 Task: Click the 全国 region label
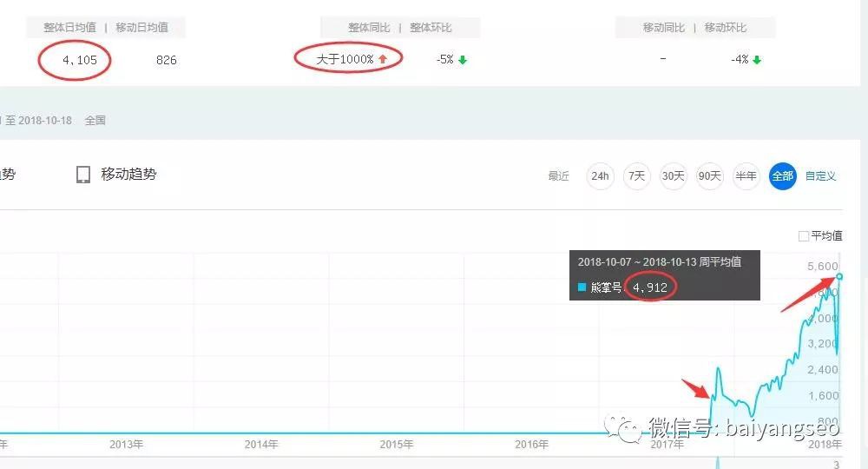click(95, 120)
